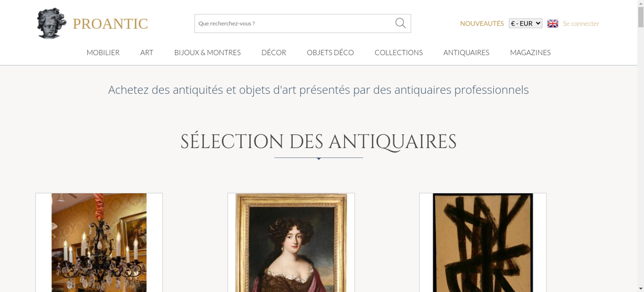Open the MAGAZINES menu
The height and width of the screenshot is (292, 644).
(x=530, y=52)
